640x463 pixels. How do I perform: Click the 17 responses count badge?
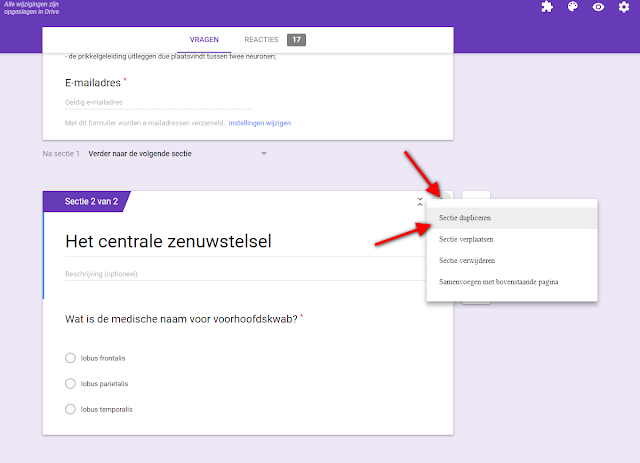click(296, 40)
